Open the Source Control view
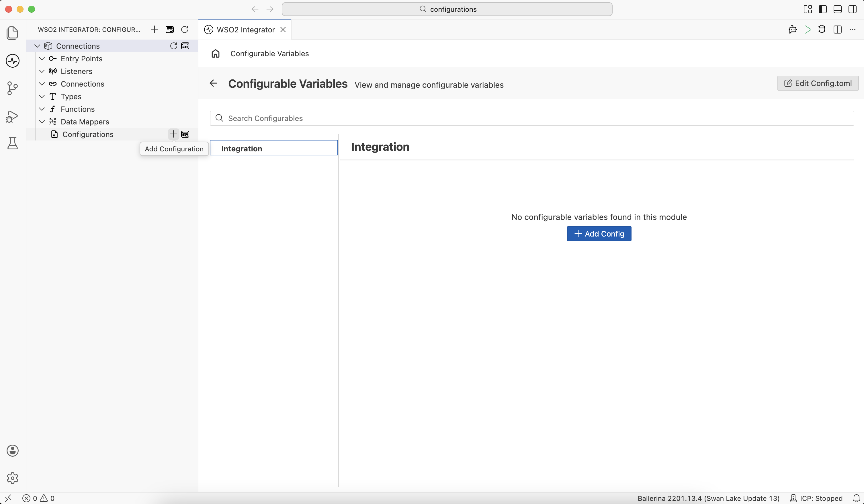The image size is (864, 504). [x=13, y=89]
